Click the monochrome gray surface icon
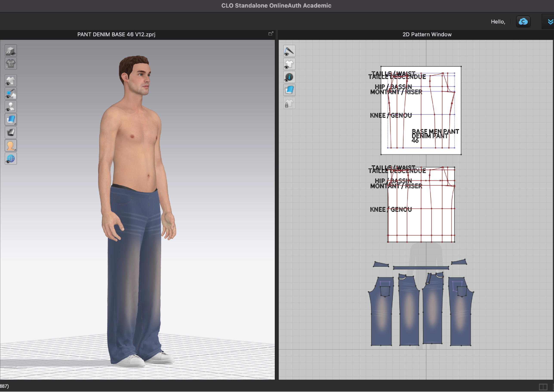Image resolution: width=554 pixels, height=392 pixels. (11, 133)
